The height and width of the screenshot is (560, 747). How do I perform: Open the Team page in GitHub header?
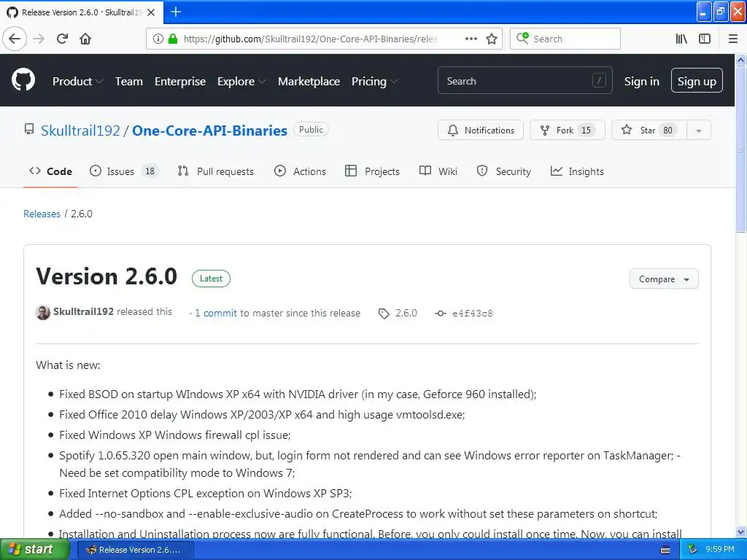click(x=128, y=82)
